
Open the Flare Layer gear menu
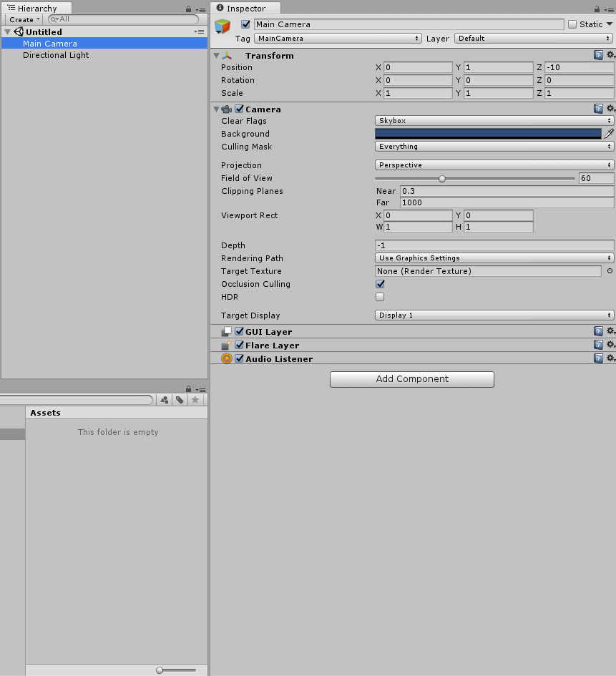(x=610, y=345)
